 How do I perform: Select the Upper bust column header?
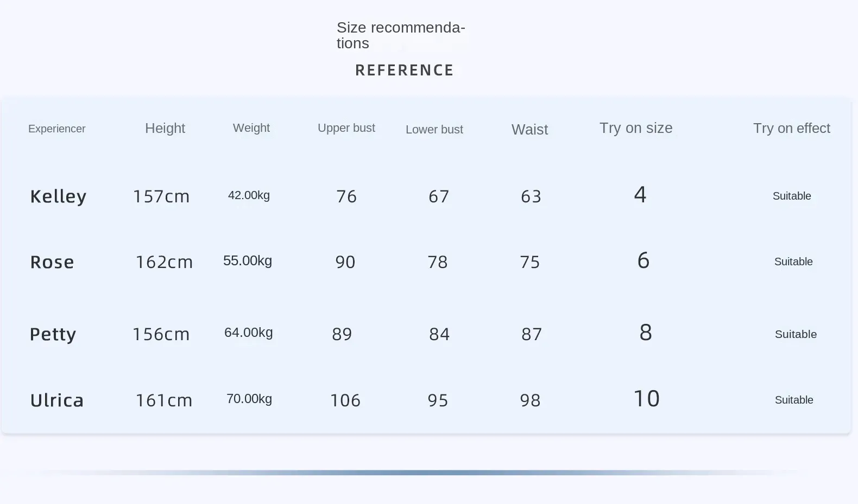pos(346,128)
